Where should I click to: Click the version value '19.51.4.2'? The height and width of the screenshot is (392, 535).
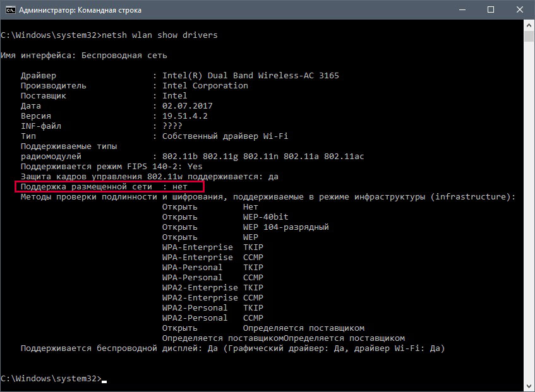[x=184, y=116]
